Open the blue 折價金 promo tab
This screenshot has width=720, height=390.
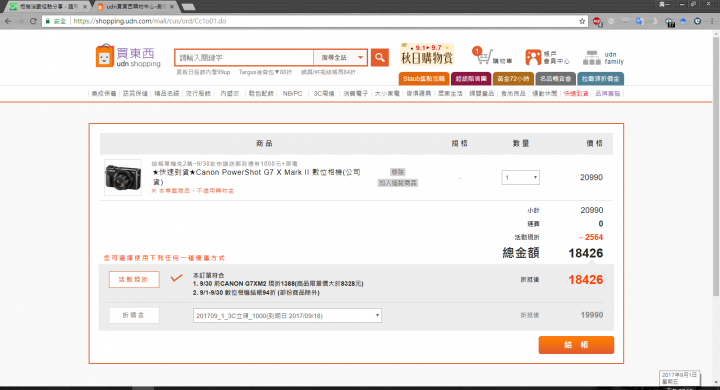600,79
